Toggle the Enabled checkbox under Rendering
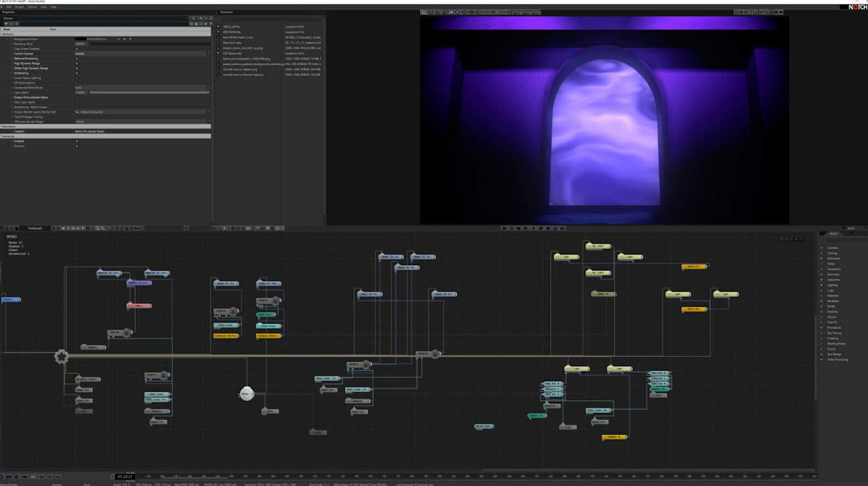The width and height of the screenshot is (868, 486). click(x=77, y=141)
